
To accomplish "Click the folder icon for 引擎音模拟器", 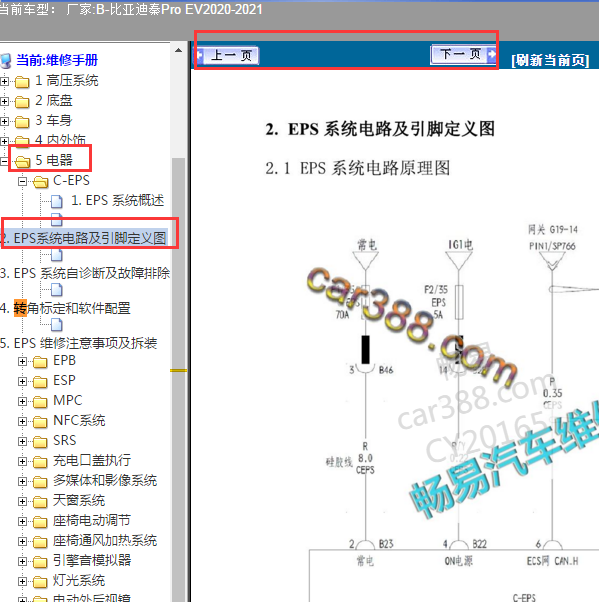I will (40, 561).
